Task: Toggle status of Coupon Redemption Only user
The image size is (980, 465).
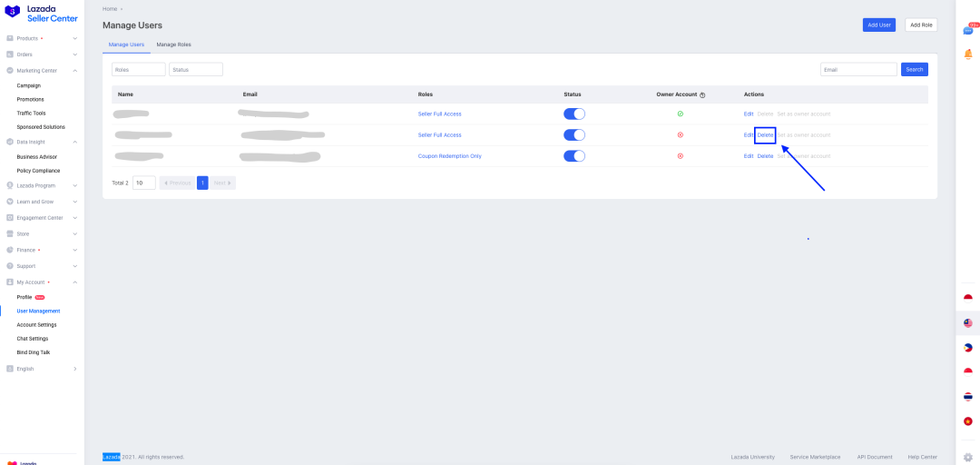Action: (x=573, y=156)
